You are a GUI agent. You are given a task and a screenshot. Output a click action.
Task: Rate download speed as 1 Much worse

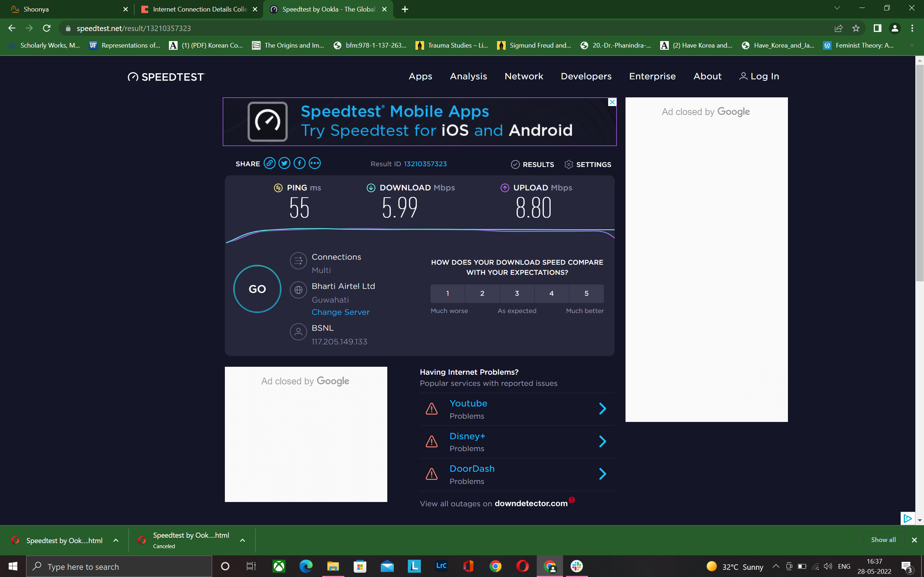coord(448,293)
